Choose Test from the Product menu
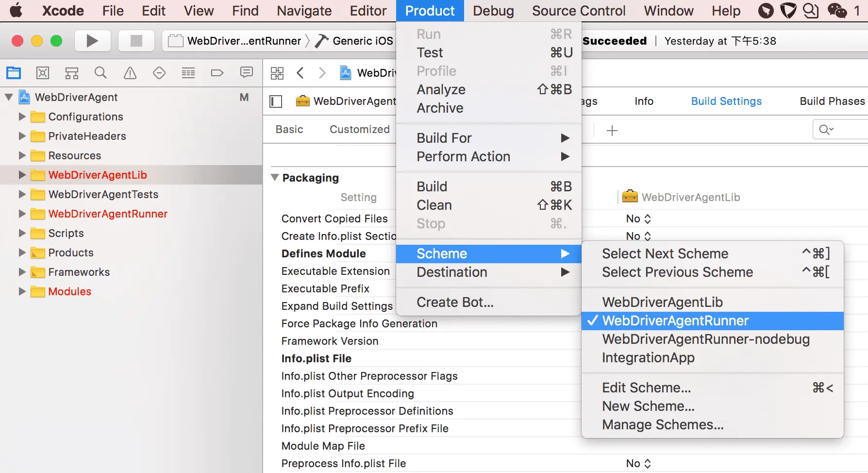 (x=489, y=52)
